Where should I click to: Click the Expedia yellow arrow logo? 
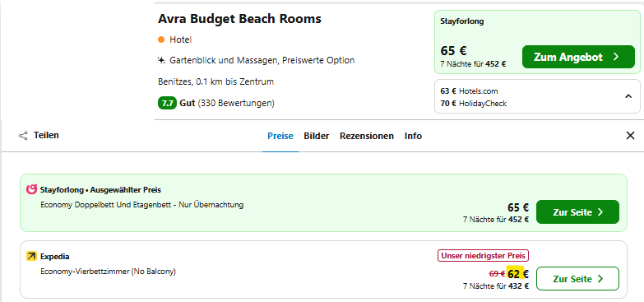[31, 257]
